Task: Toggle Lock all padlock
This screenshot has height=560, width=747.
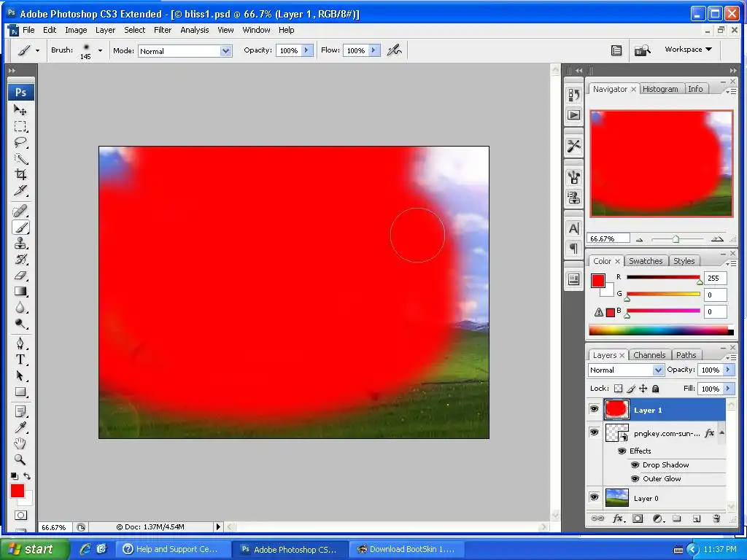Action: [x=656, y=389]
